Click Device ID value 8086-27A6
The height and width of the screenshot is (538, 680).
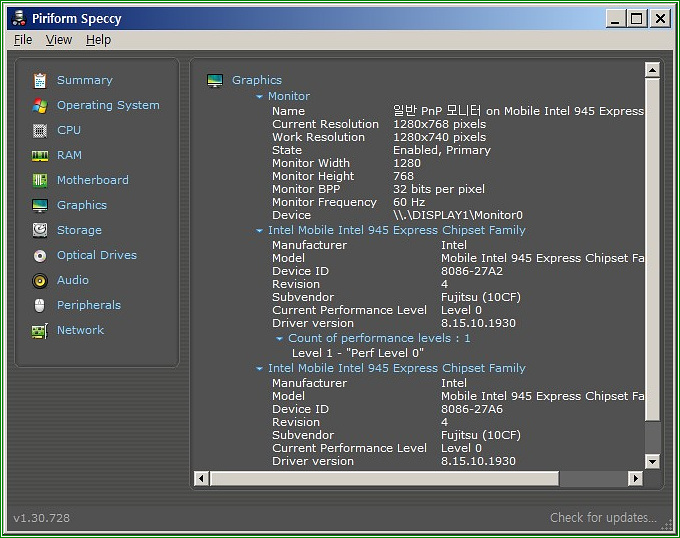(x=472, y=410)
